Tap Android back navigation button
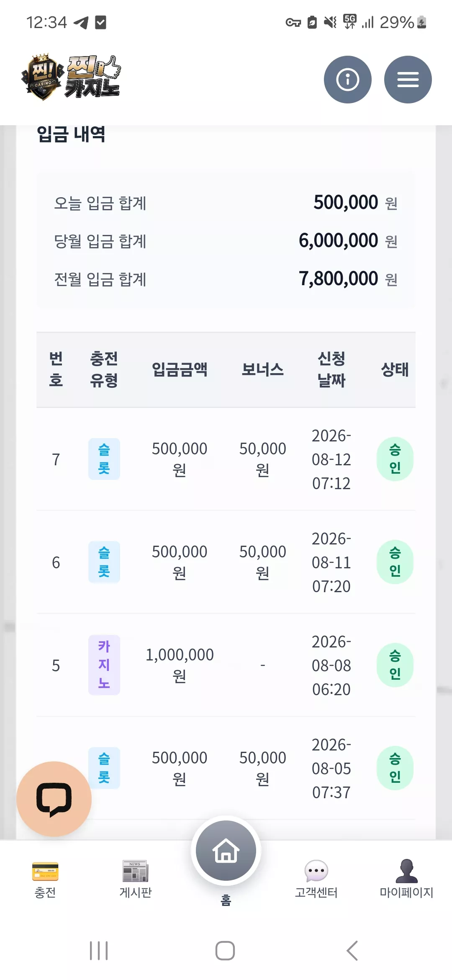 click(352, 950)
